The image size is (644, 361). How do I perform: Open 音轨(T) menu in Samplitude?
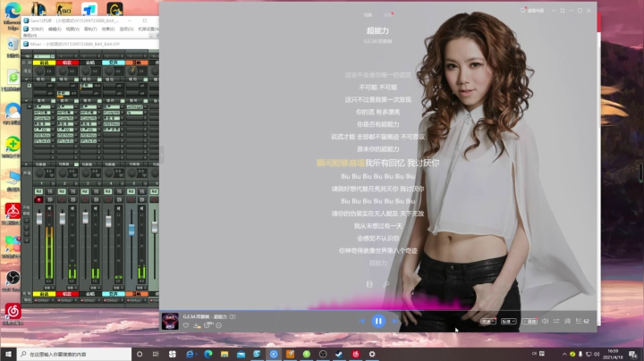pos(90,29)
